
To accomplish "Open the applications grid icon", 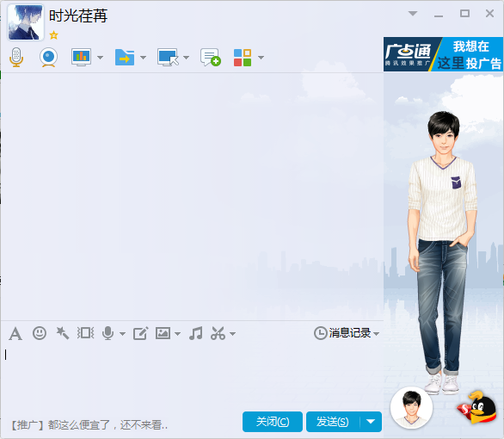I will (243, 58).
